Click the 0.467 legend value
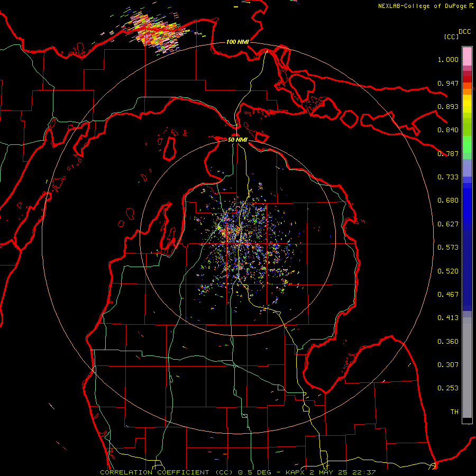This screenshot has height=476, width=476. 448,295
